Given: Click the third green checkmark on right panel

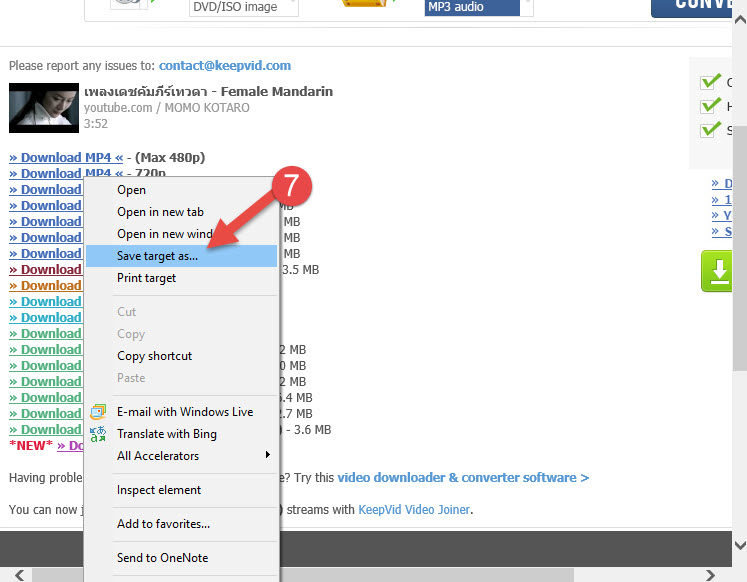Looking at the screenshot, I should point(710,129).
